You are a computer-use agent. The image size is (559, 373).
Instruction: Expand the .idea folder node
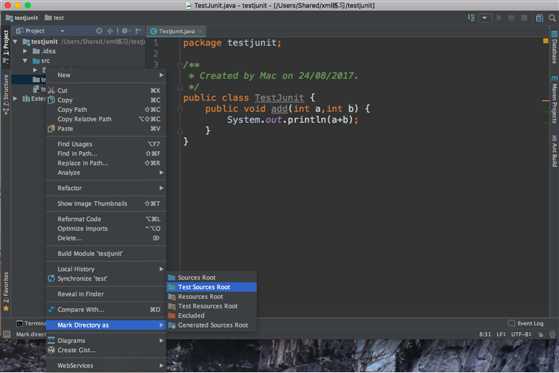point(25,51)
